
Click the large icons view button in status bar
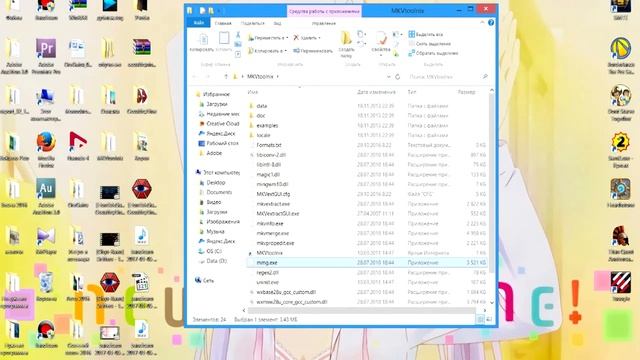click(489, 319)
